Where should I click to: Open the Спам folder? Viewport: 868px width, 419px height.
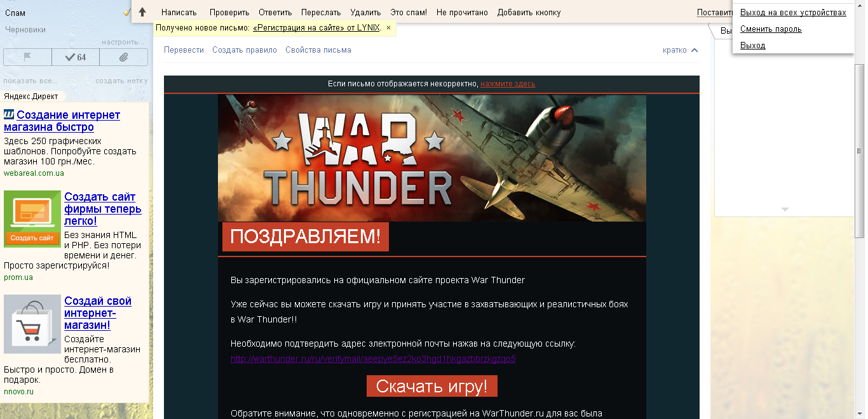pyautogui.click(x=15, y=13)
